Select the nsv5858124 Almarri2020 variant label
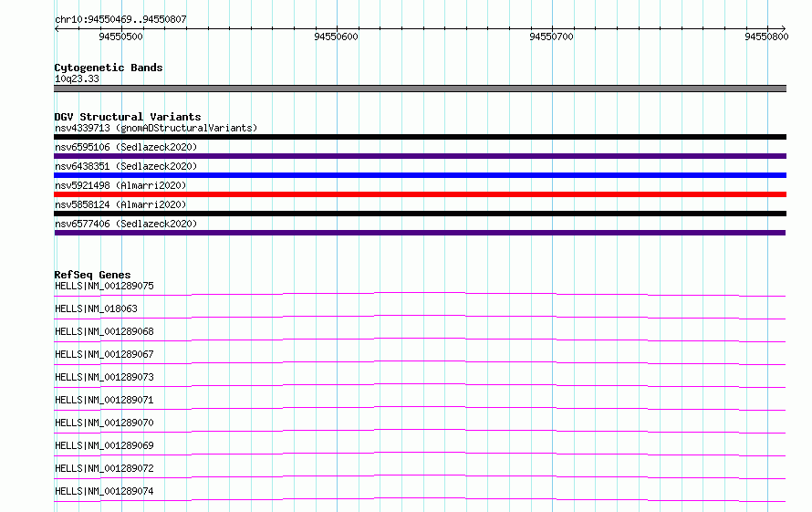Viewport: 812px width, 512px height. click(x=120, y=204)
